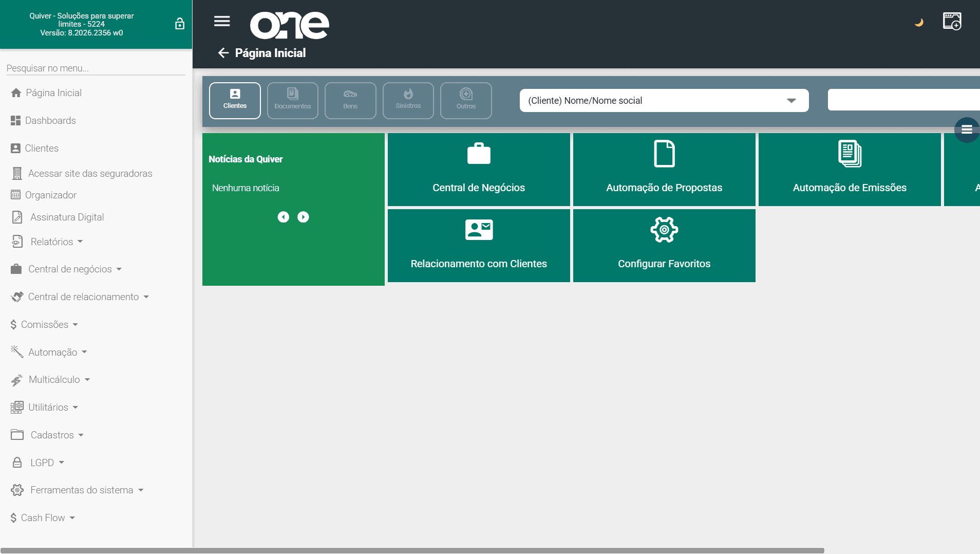Focus the empty search field beside the dropdown
The image size is (980, 554).
pos(903,100)
